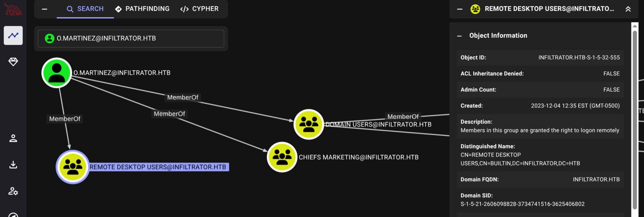Screen dimensions: 644x217
Task: Click the BloodHound logo icon
Action: 13,10
